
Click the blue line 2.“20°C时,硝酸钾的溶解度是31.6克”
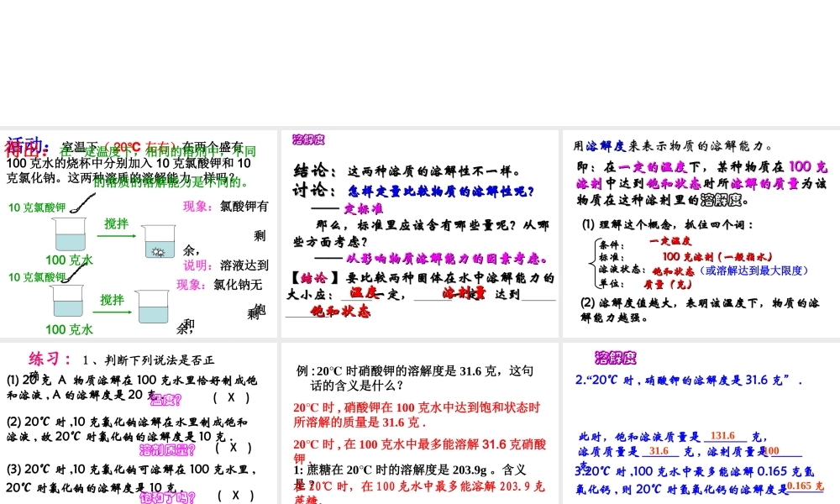pos(689,381)
